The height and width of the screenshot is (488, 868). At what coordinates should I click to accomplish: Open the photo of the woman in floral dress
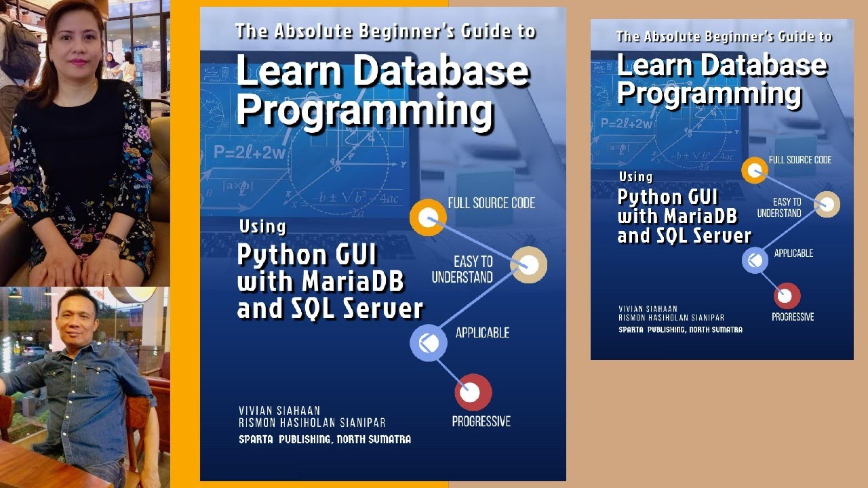click(x=85, y=143)
